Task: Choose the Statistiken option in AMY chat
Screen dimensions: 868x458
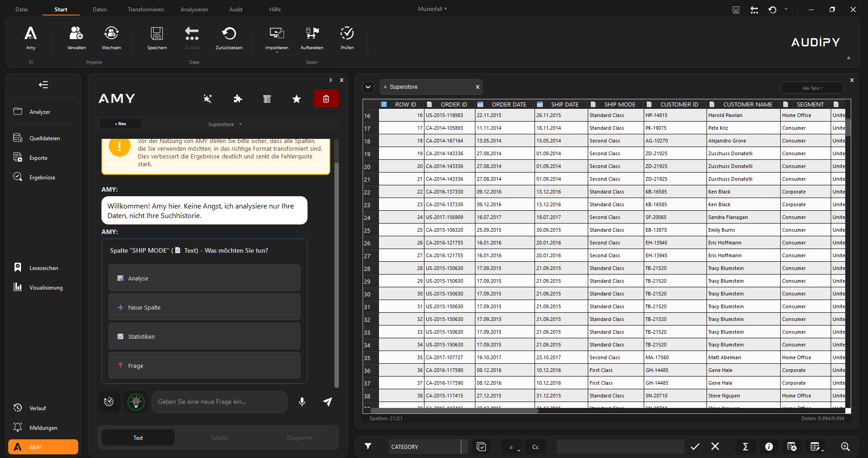Action: coord(204,336)
